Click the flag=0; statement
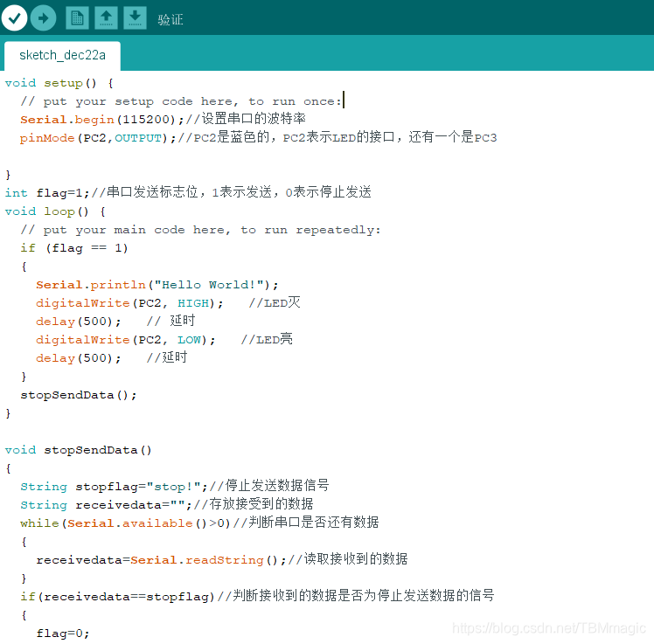 click(63, 634)
